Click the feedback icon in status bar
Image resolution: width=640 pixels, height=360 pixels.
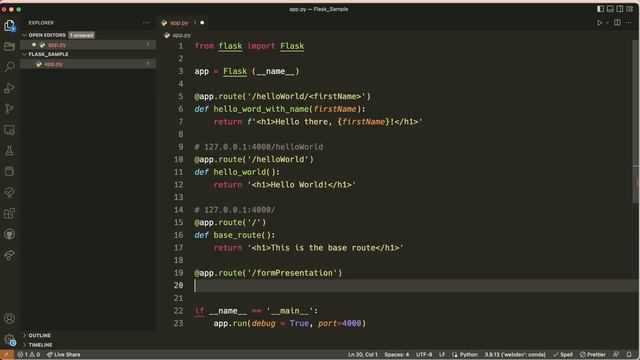coord(616,355)
